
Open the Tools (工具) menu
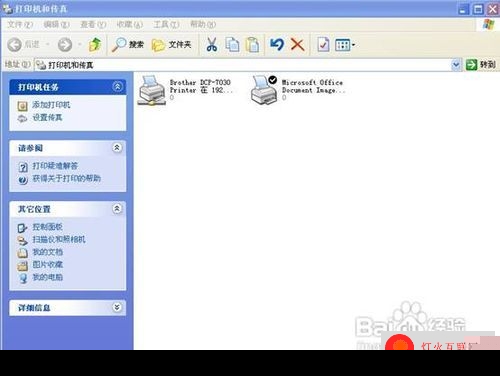click(166, 24)
